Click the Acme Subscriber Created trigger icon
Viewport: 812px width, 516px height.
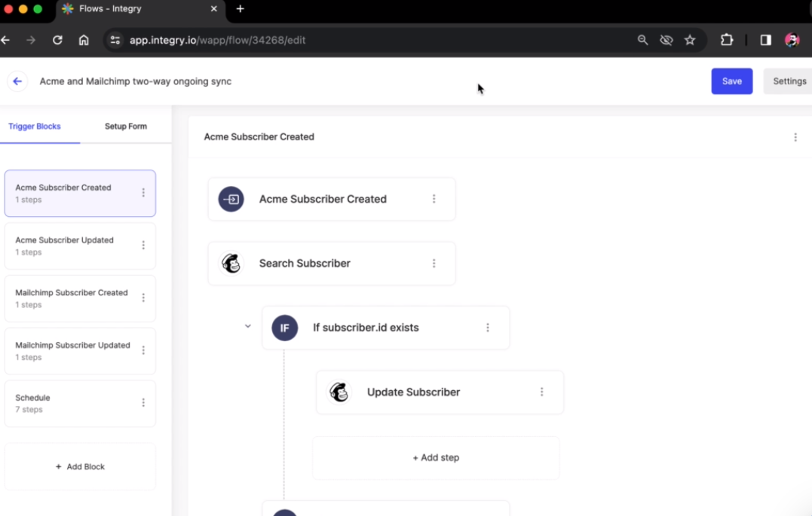(231, 199)
